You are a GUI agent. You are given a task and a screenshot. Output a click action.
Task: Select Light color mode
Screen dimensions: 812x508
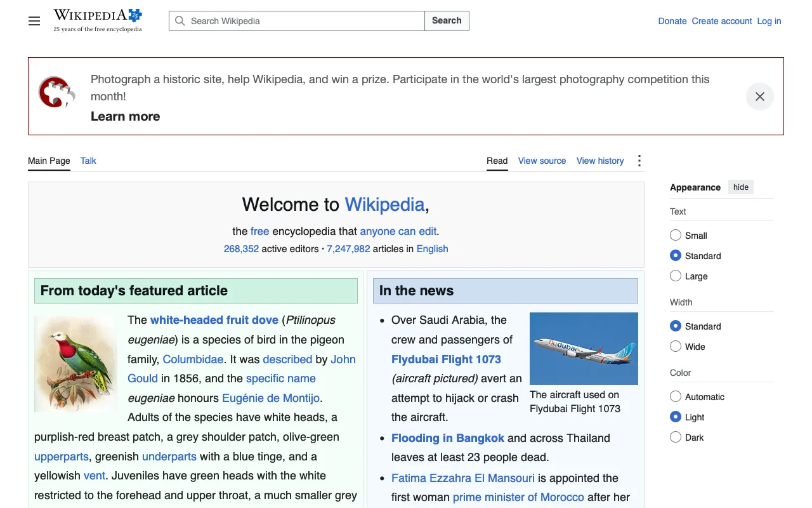click(x=676, y=417)
